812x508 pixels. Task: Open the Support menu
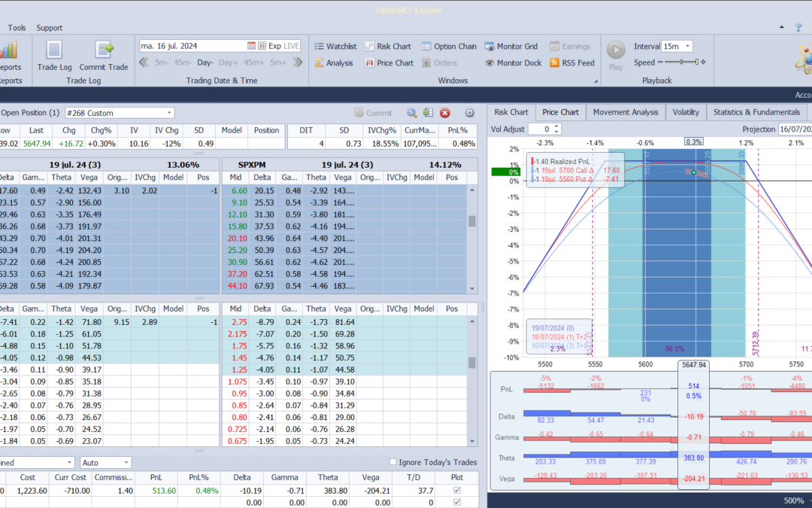pyautogui.click(x=49, y=28)
